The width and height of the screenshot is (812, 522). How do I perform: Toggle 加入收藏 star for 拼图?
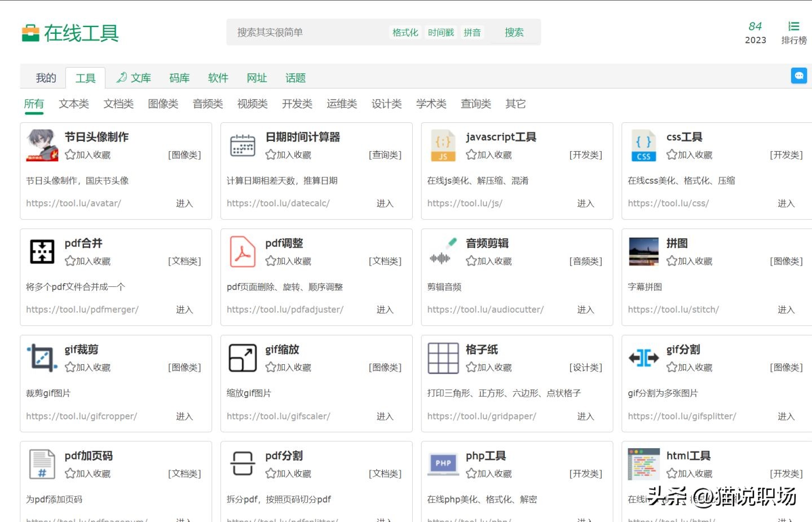click(670, 261)
